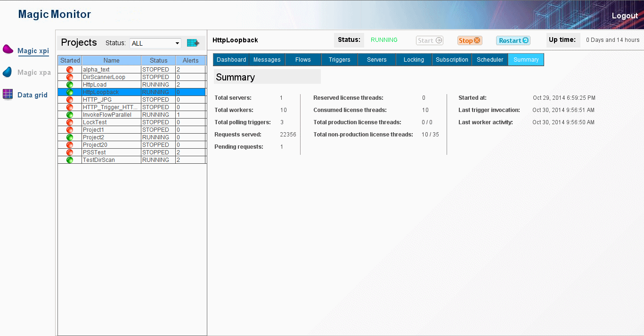
Task: Select the Project20 project name
Action: tap(95, 145)
